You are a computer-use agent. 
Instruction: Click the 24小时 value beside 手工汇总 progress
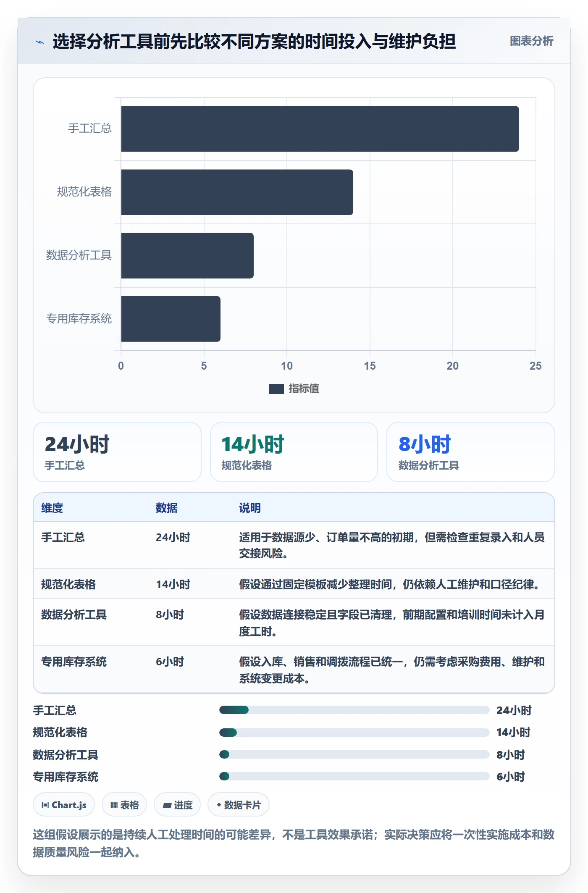[x=514, y=710]
